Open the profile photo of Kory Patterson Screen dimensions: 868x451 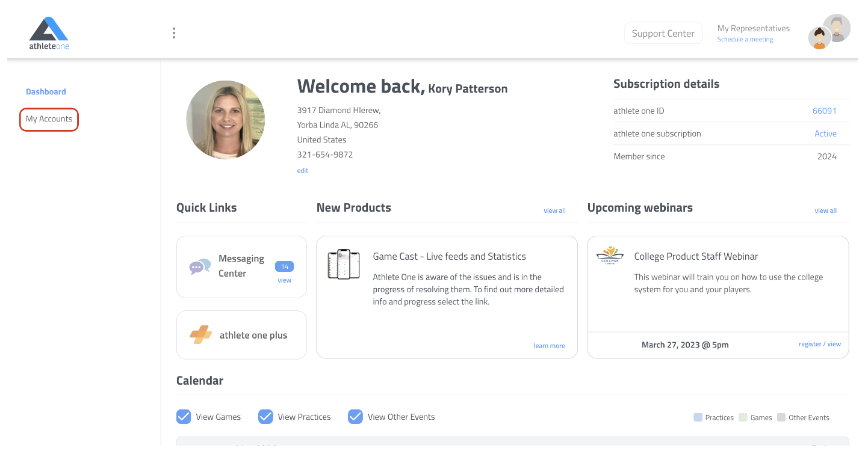point(226,120)
